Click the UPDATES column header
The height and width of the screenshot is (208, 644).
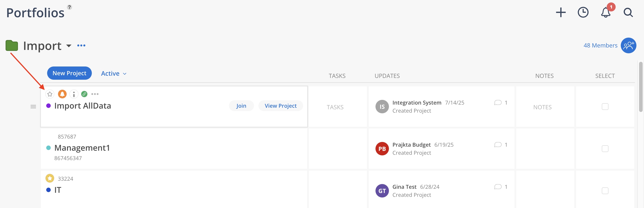tap(387, 76)
